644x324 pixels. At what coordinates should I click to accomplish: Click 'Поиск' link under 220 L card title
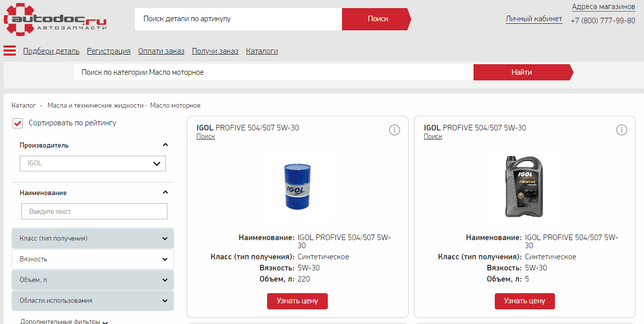click(205, 136)
